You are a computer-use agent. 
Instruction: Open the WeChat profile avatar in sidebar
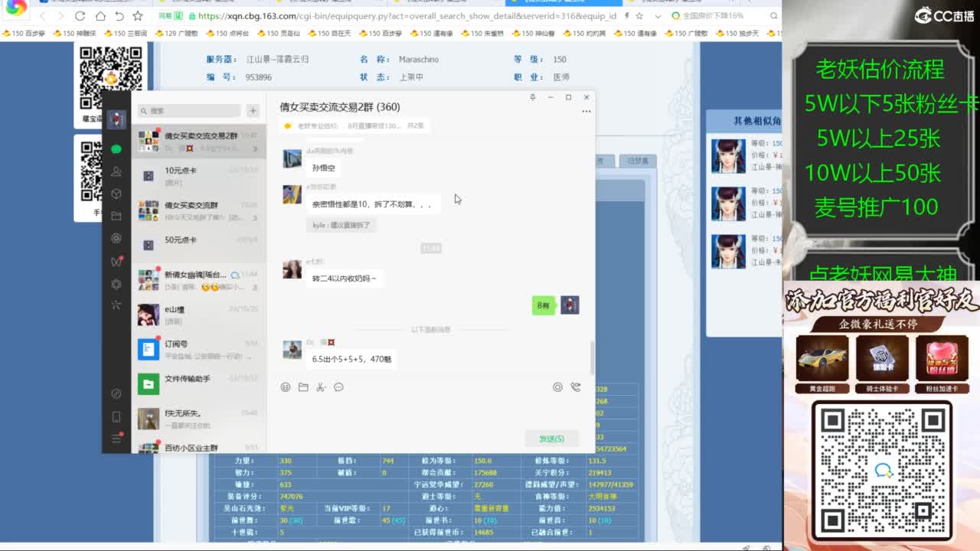(116, 119)
